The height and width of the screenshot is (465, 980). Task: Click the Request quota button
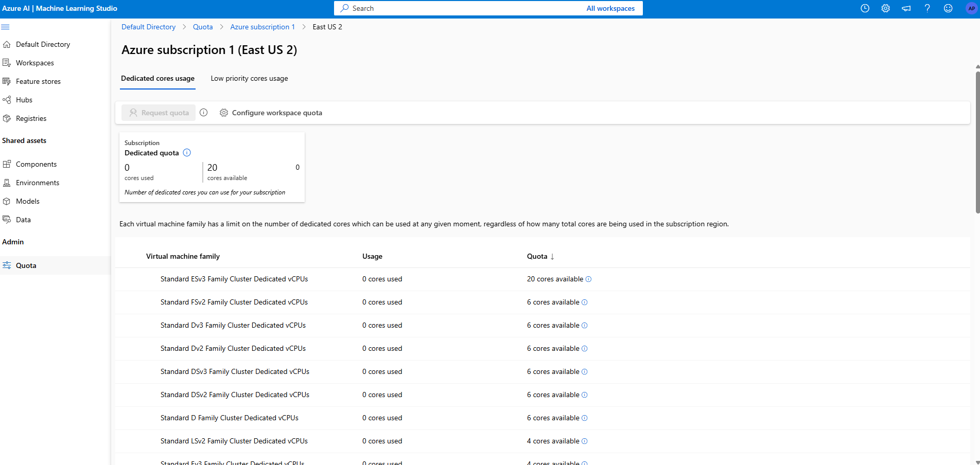coord(159,113)
